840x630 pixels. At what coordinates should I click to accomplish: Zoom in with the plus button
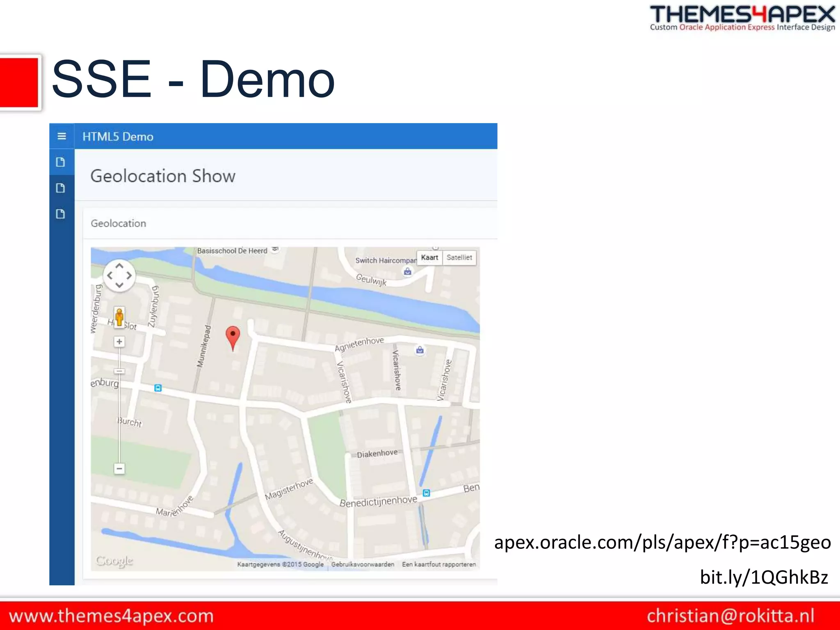(119, 341)
